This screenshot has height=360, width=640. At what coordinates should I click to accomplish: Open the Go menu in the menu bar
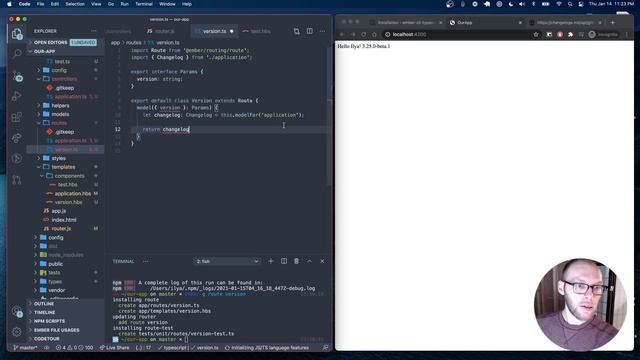[111, 4]
